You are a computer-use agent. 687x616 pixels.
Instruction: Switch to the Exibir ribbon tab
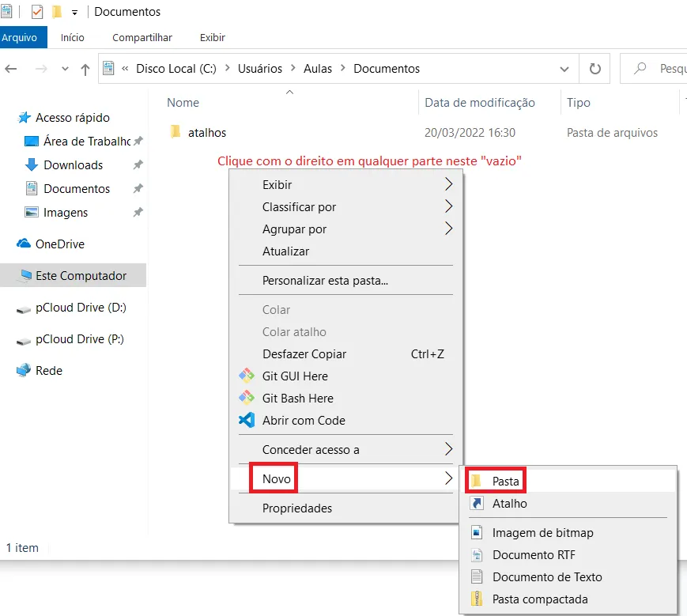tap(213, 38)
